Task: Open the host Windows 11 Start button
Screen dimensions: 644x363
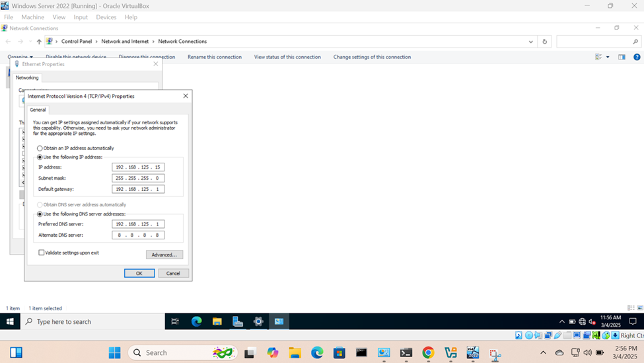Action: [x=114, y=352]
